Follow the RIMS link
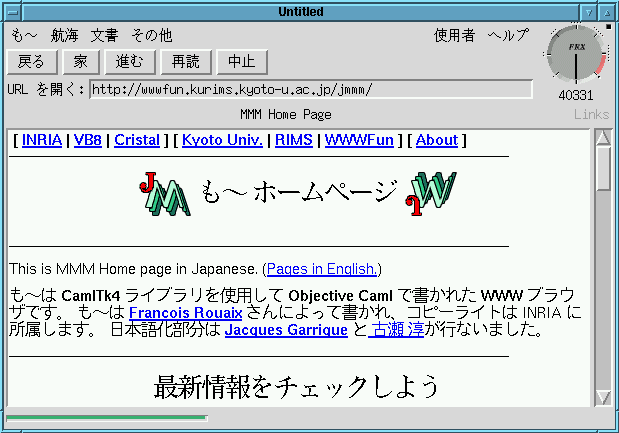This screenshot has width=619, height=433. point(294,140)
